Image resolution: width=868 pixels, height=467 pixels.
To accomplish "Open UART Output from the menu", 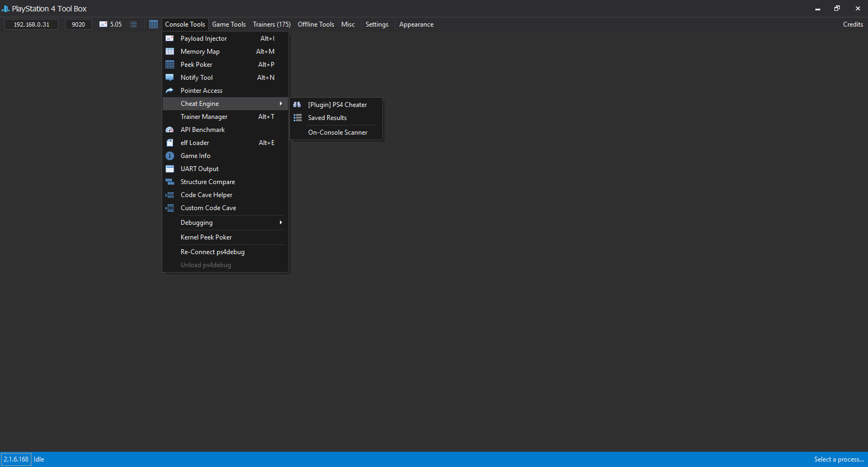I will 225,169.
